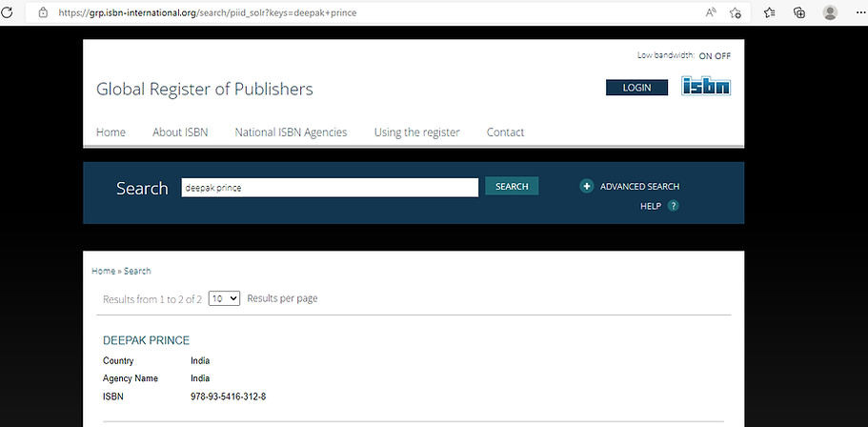This screenshot has width=868, height=427.
Task: Open the DEEPAK PRINCE publisher result
Action: [x=146, y=340]
